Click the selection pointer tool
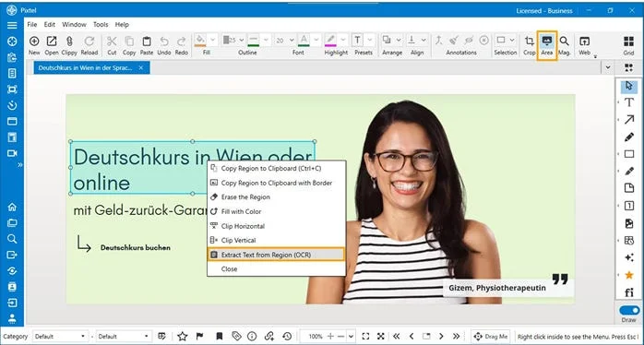The image size is (644, 345). click(629, 86)
